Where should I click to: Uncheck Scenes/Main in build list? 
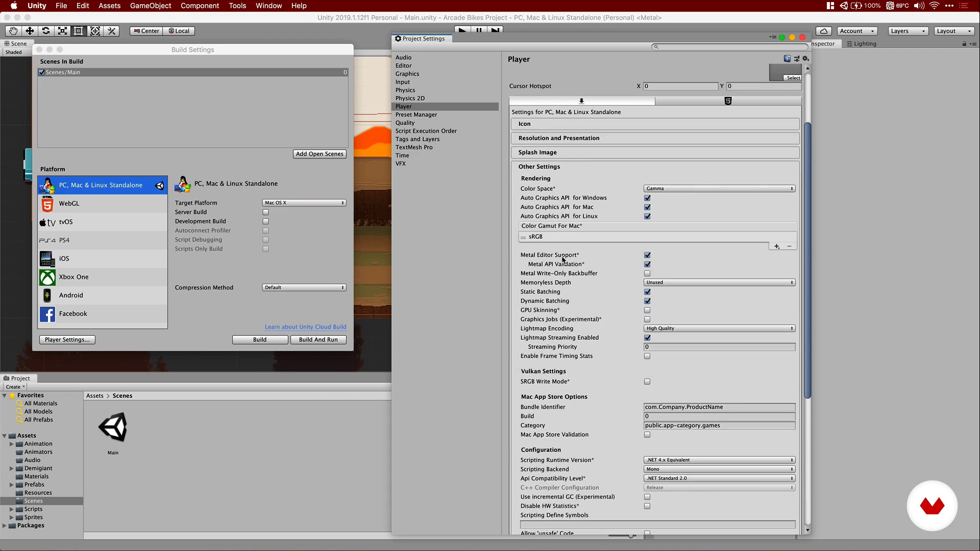(41, 72)
